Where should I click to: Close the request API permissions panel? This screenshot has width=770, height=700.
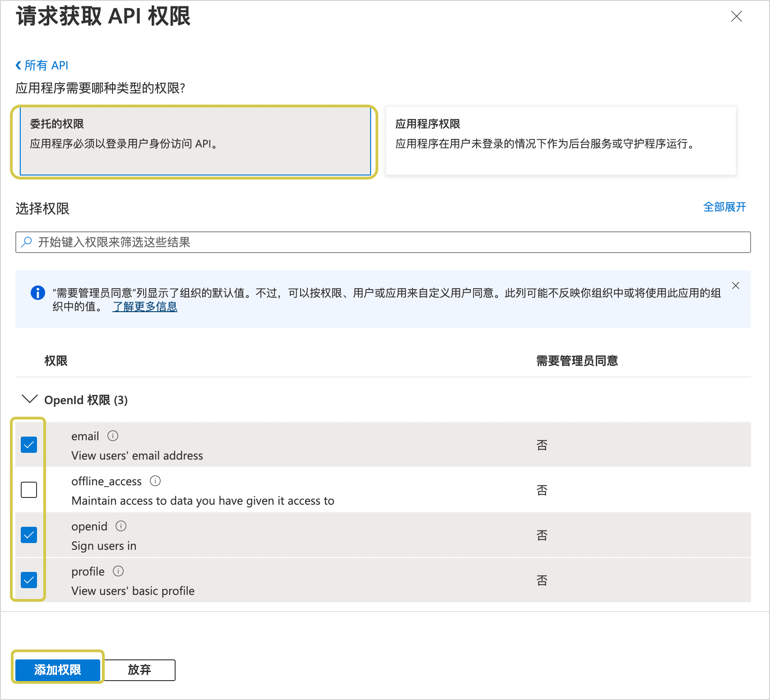(x=736, y=17)
